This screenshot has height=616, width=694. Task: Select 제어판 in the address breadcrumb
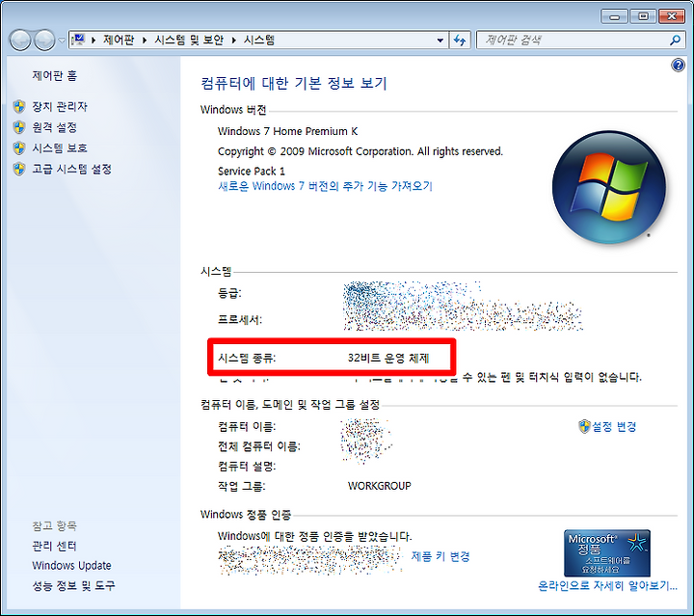pos(119,40)
